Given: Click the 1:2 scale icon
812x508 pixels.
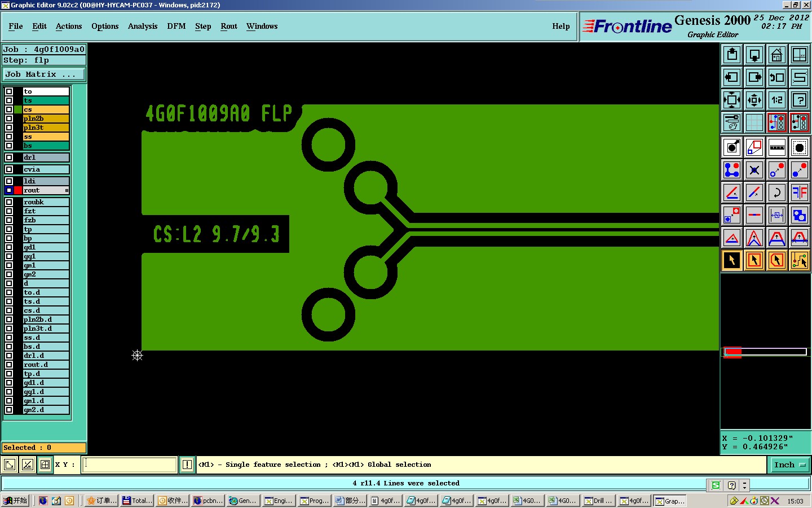Looking at the screenshot, I should point(777,100).
